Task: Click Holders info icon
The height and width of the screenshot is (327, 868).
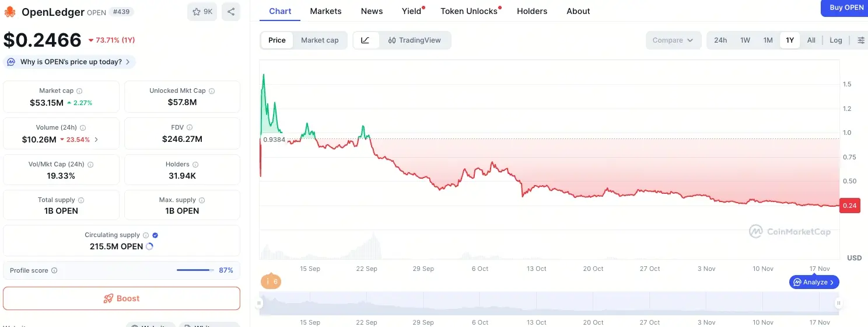Action: coord(195,165)
